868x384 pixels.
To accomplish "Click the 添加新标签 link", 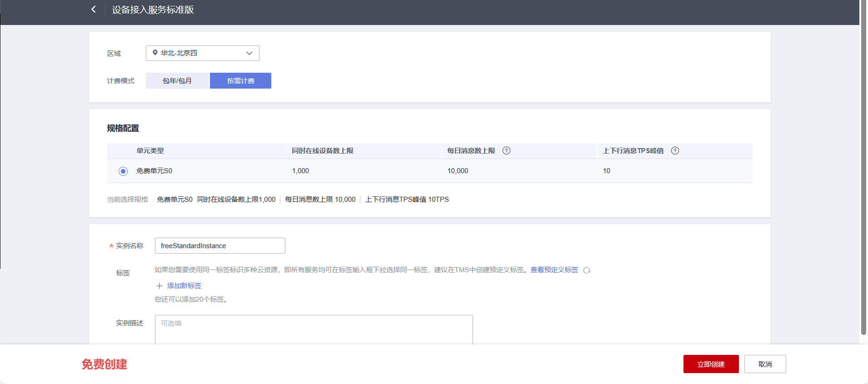I will (x=184, y=286).
